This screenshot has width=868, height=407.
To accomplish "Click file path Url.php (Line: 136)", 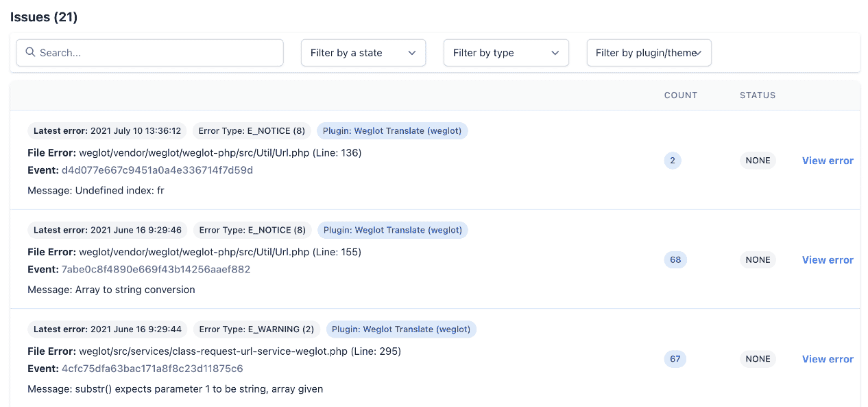I will click(x=220, y=152).
